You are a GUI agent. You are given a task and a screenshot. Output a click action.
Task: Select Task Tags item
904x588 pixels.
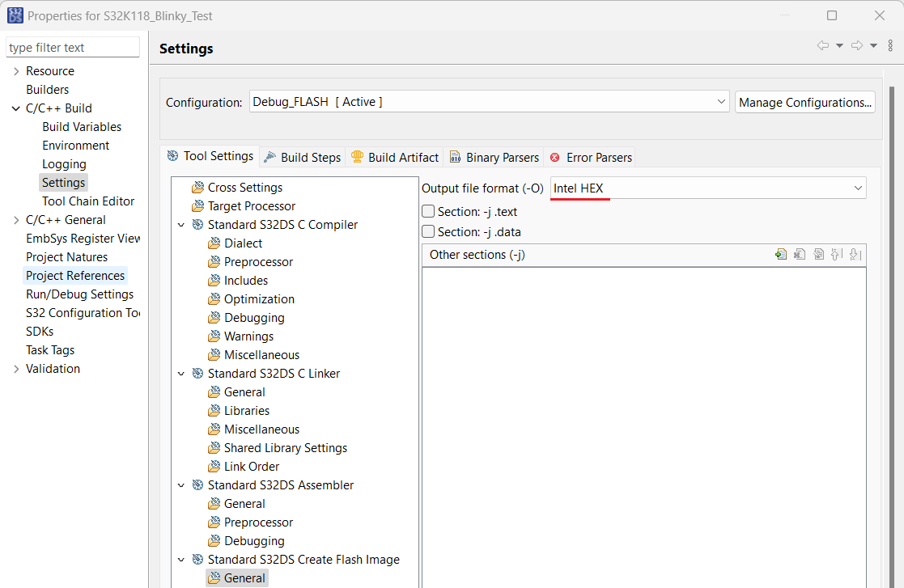coord(50,350)
